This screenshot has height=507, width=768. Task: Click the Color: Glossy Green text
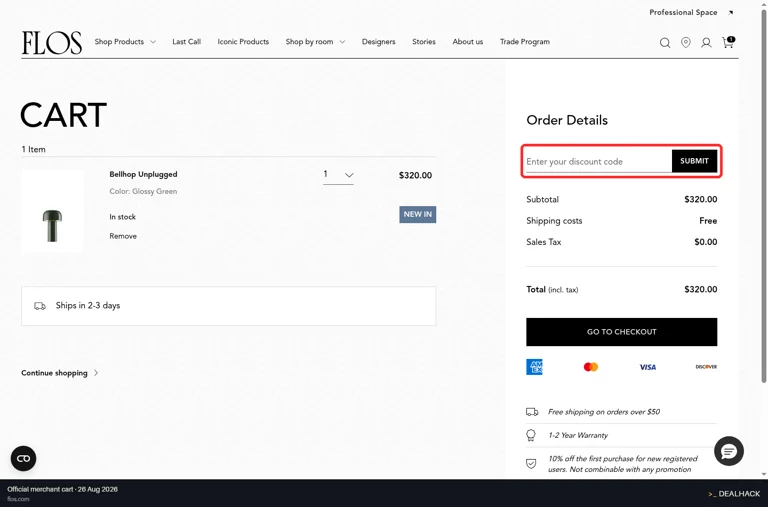[143, 192]
